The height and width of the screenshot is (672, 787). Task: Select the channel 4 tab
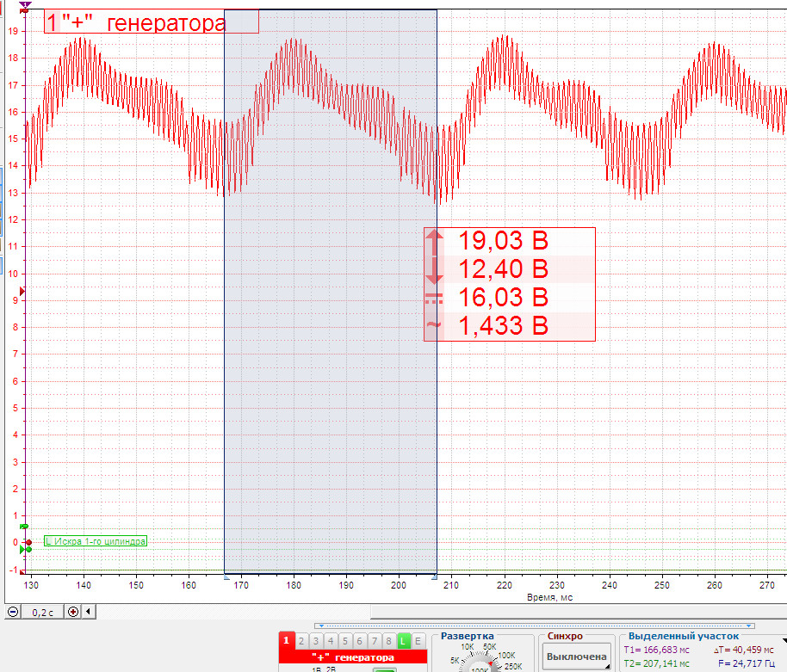331,641
